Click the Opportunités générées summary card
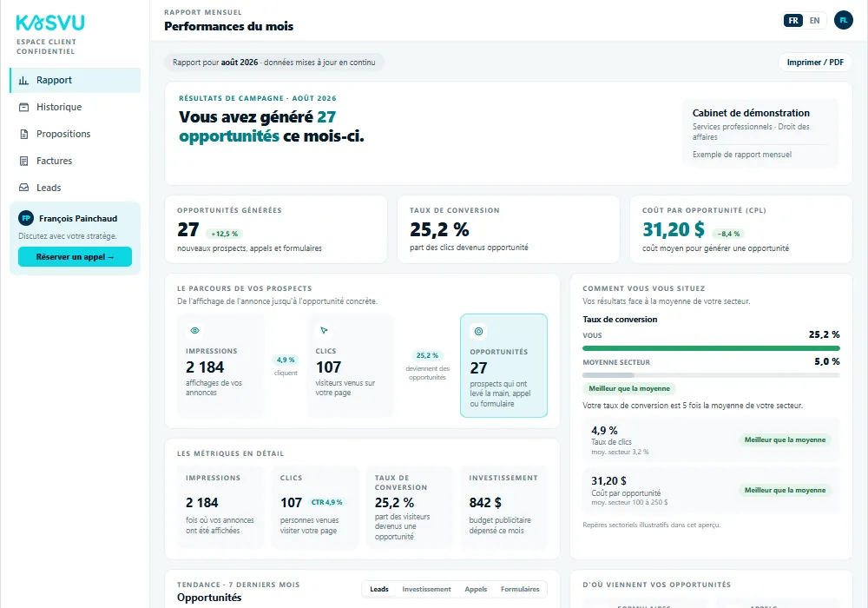The width and height of the screenshot is (868, 608). [x=276, y=229]
